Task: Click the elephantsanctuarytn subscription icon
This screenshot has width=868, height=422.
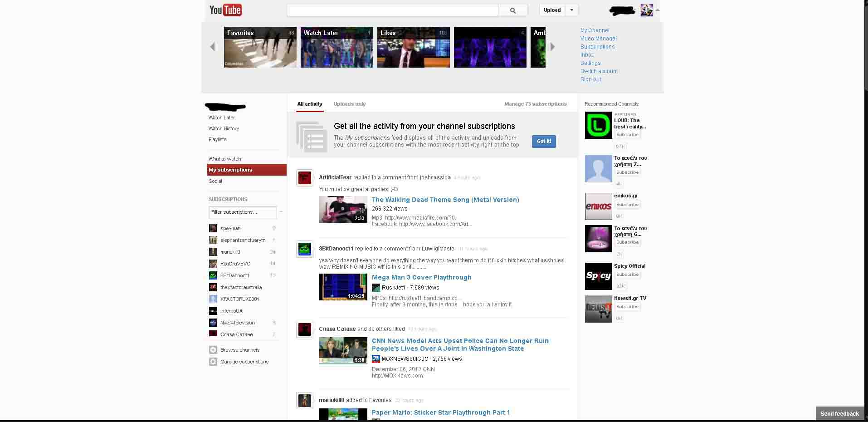Action: pos(213,240)
